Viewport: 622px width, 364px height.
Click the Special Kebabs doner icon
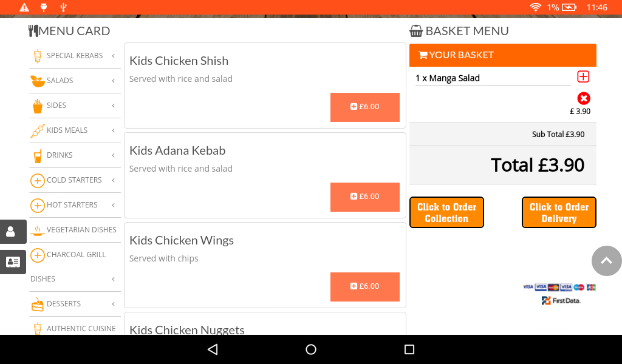(x=37, y=56)
